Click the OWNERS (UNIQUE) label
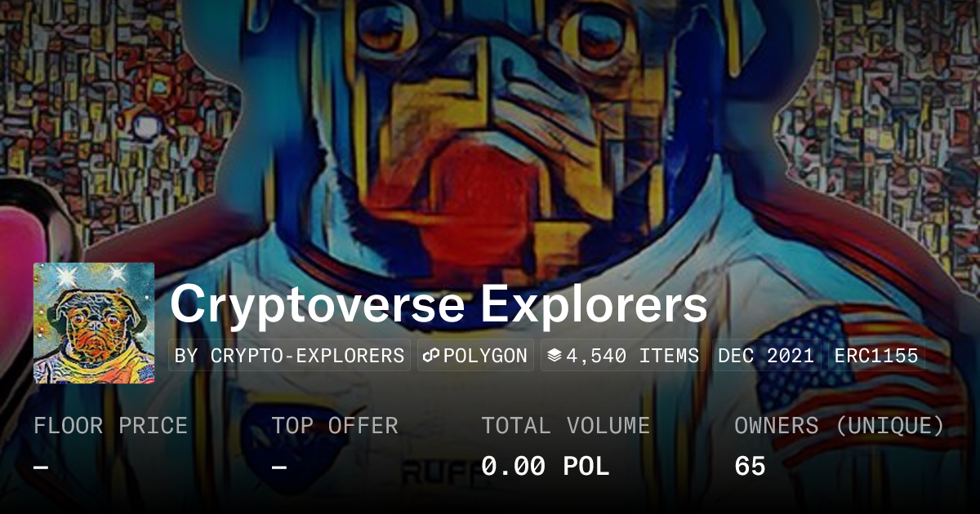 [x=840, y=426]
